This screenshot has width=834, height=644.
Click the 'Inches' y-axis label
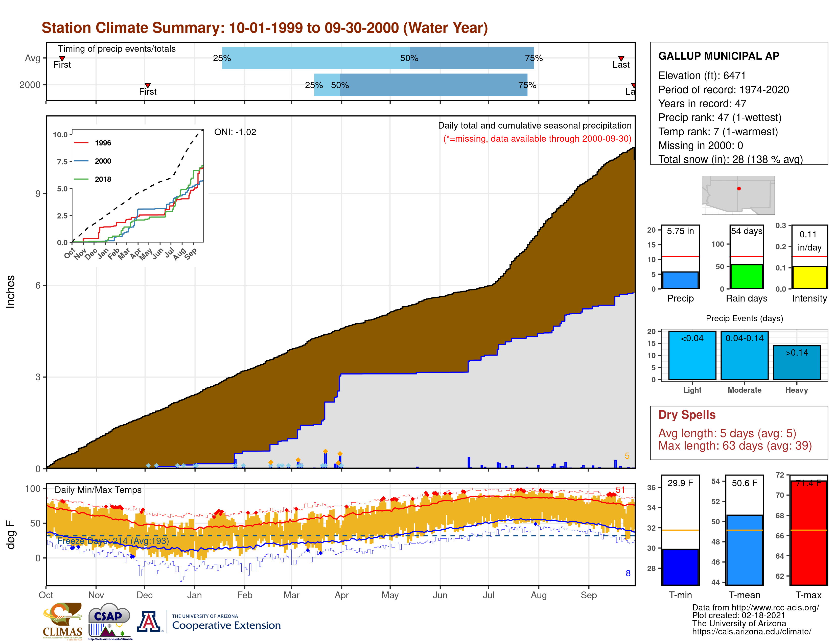pyautogui.click(x=10, y=291)
